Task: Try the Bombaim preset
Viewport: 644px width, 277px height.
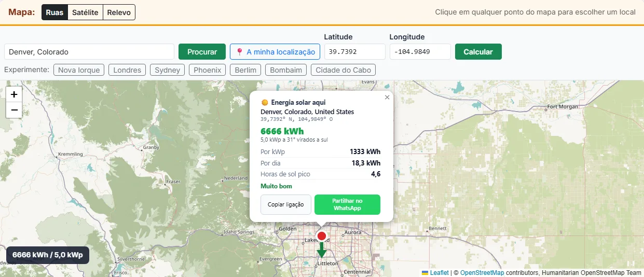Action: tap(286, 70)
